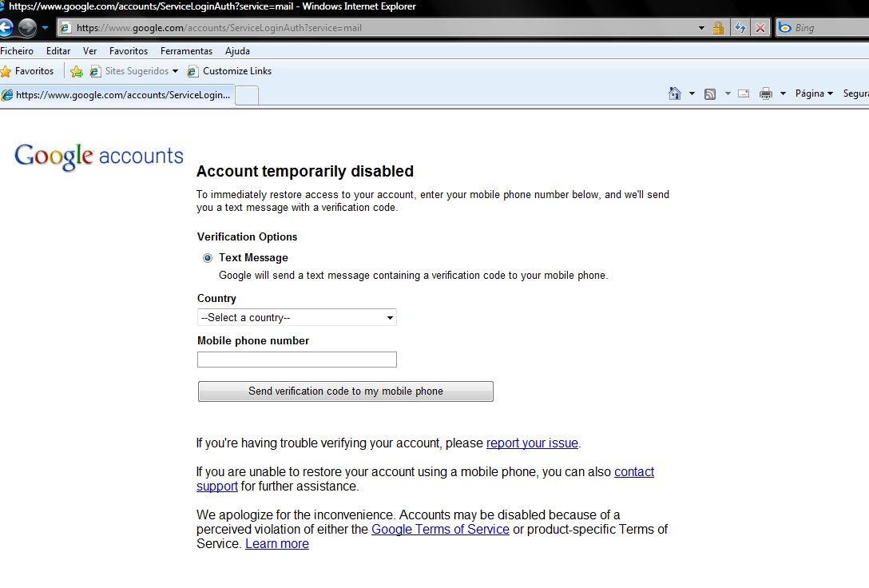869x588 pixels.
Task: Open the Select a country dropdown
Action: tap(297, 317)
